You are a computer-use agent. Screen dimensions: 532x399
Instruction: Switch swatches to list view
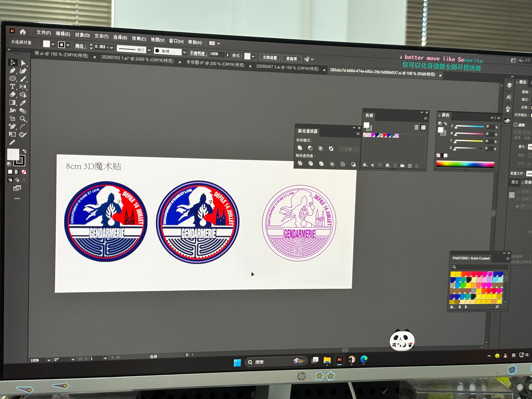[x=416, y=127]
